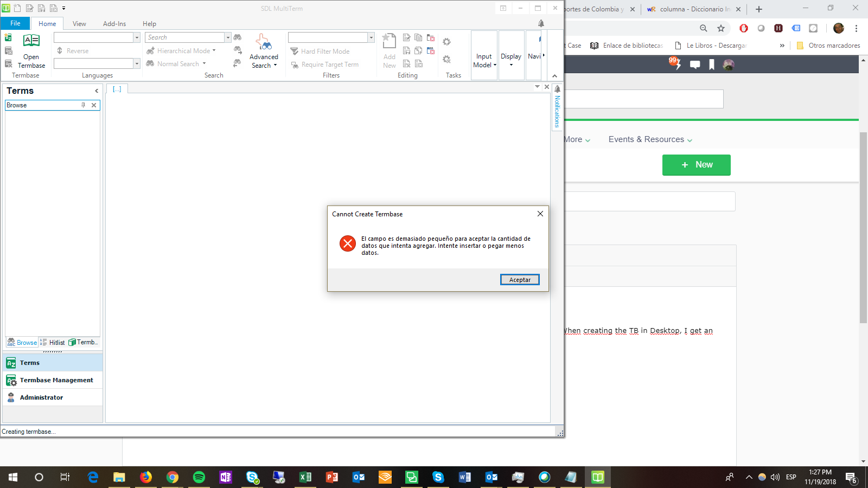Open Administrator view in navigation pane

tap(41, 397)
